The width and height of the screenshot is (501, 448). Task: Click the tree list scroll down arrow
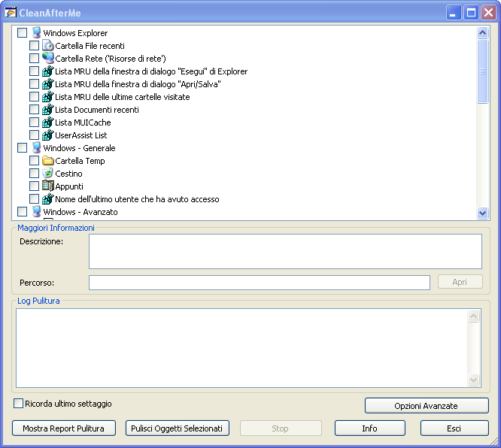tap(482, 213)
